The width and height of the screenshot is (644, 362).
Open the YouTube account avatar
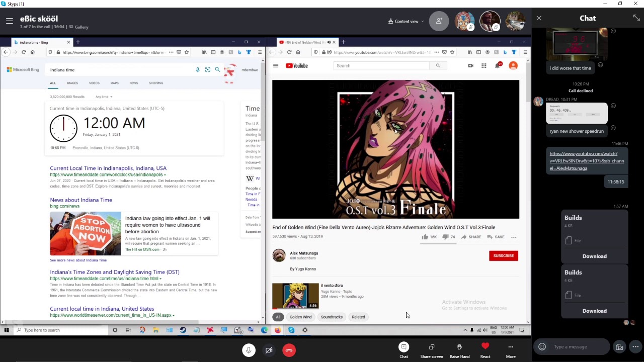tap(513, 66)
